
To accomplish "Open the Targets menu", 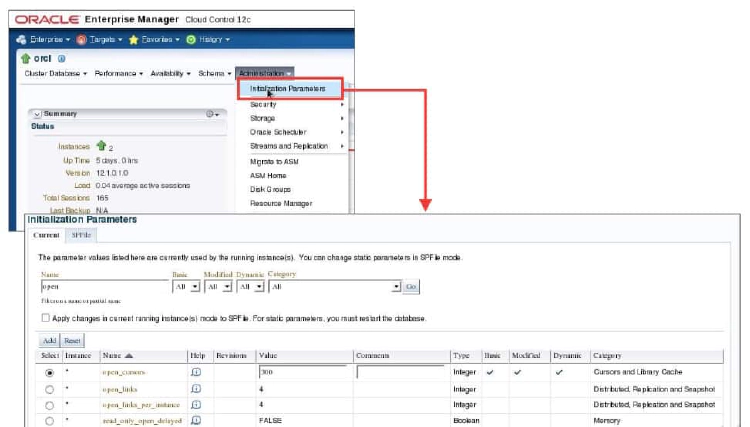I will click(x=106, y=40).
